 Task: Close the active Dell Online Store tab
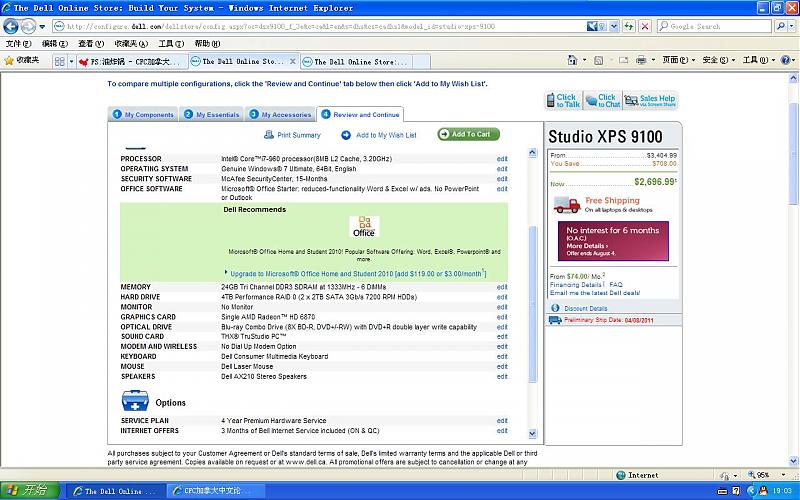[x=292, y=61]
